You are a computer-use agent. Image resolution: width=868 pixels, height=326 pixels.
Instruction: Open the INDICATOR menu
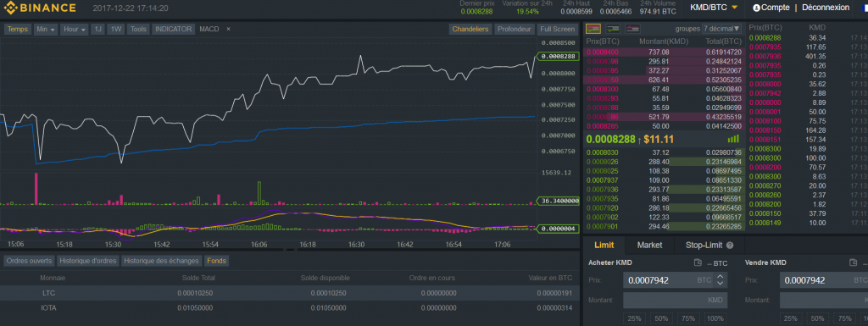click(x=173, y=29)
